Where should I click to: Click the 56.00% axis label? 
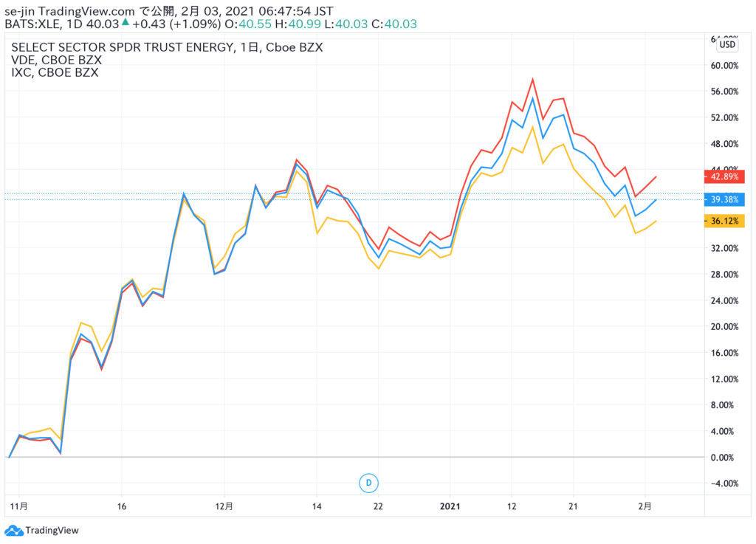724,92
